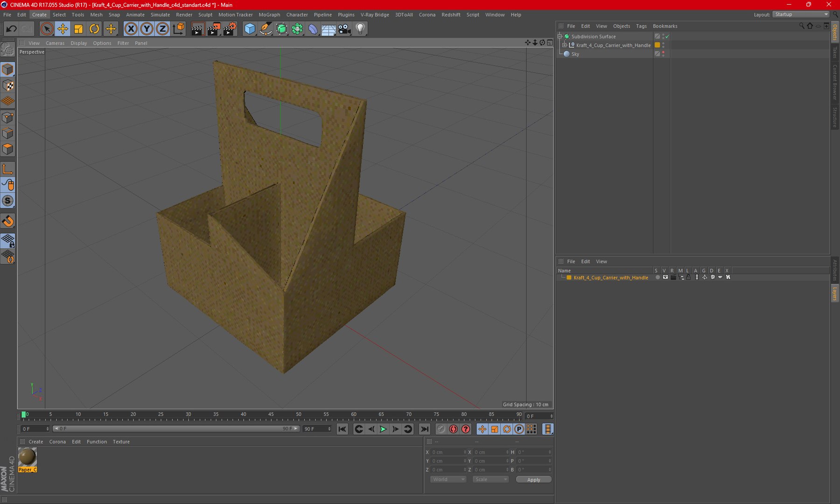Play the animation forward
Viewport: 840px width, 504px height.
(383, 429)
